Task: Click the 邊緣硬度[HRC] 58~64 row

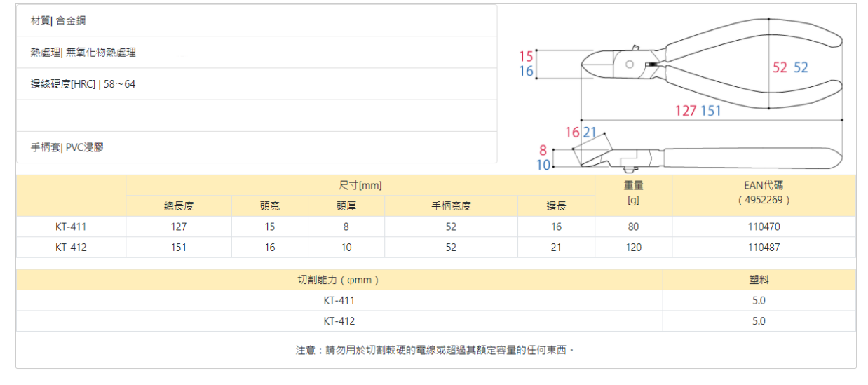Action: pos(257,84)
